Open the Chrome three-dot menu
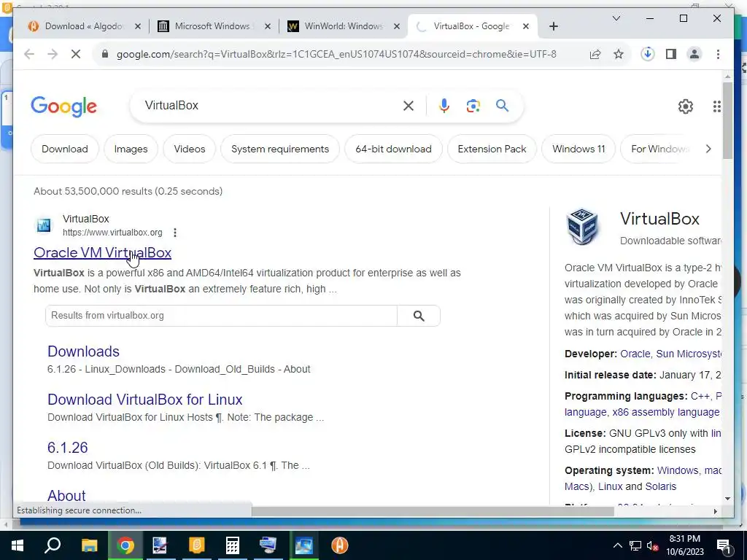Image resolution: width=747 pixels, height=560 pixels. 718,54
